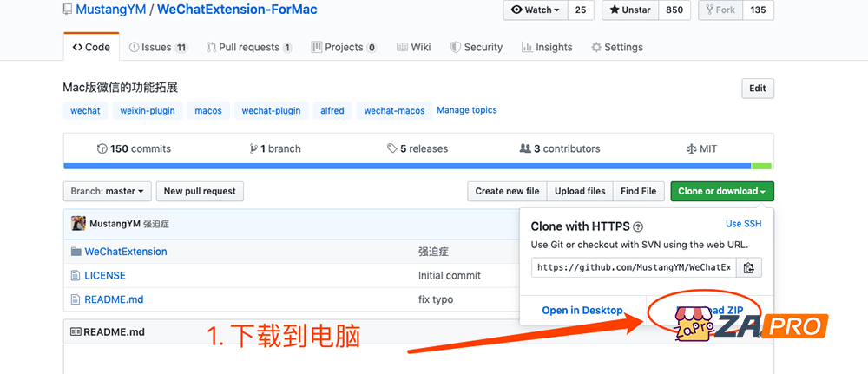Click the WeChatExtension folder icon
Screen dimensions: 868x374
tap(76, 252)
